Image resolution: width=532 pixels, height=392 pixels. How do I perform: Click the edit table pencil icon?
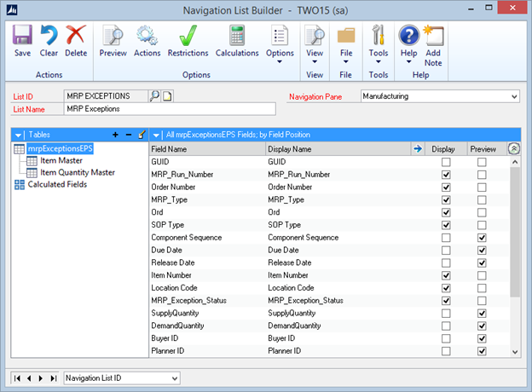pyautogui.click(x=142, y=135)
